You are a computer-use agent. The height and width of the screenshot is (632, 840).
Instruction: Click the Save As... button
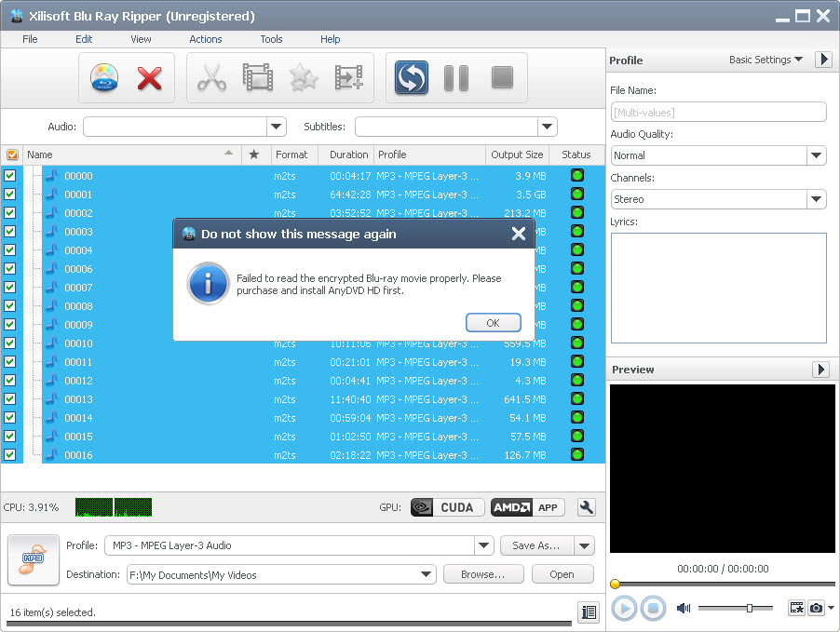pos(536,545)
